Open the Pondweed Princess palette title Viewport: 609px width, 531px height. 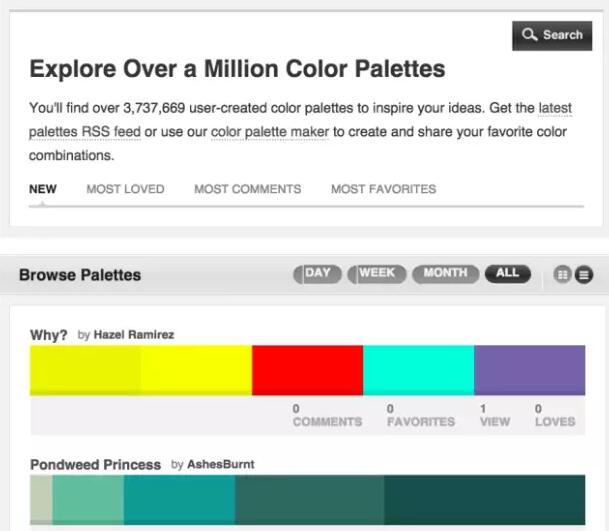click(95, 465)
